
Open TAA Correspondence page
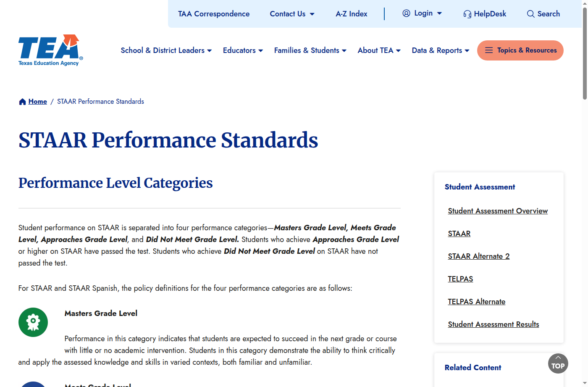[x=214, y=14]
